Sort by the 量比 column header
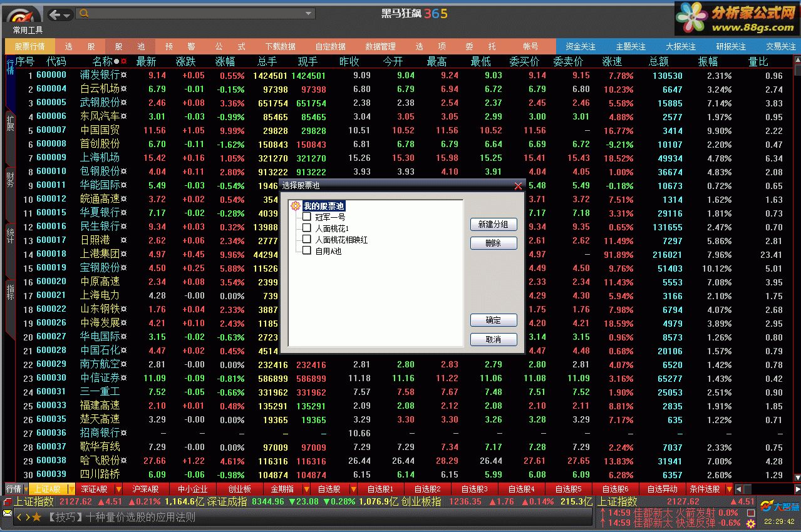 coord(758,61)
